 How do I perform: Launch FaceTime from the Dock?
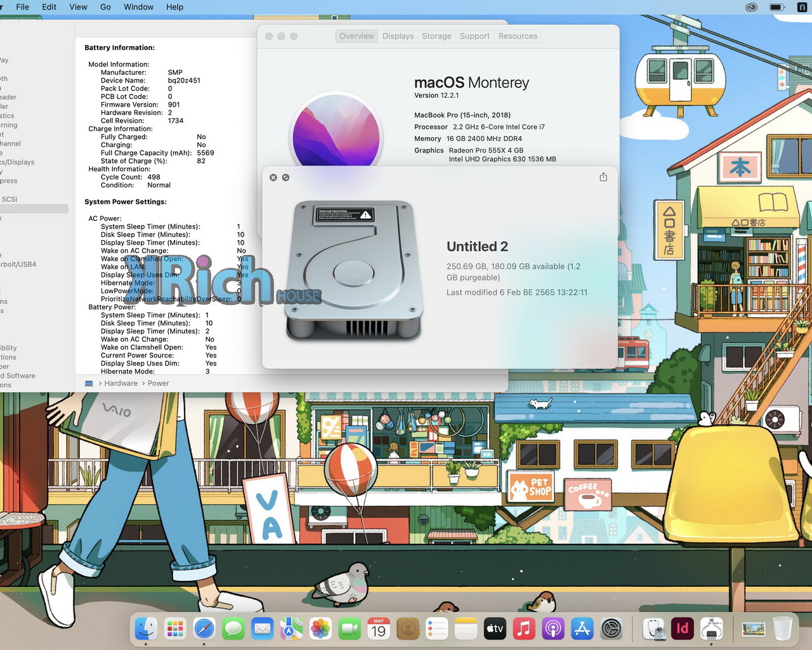tap(350, 629)
